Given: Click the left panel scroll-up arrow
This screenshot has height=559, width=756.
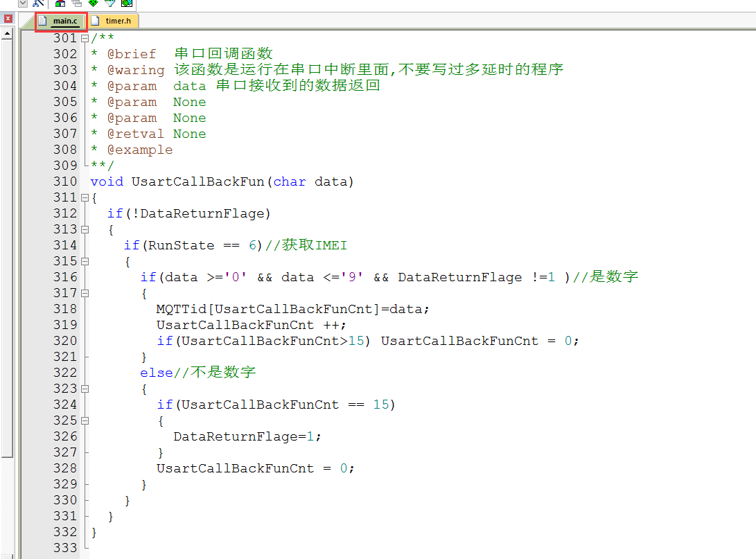Looking at the screenshot, I should point(8,33).
